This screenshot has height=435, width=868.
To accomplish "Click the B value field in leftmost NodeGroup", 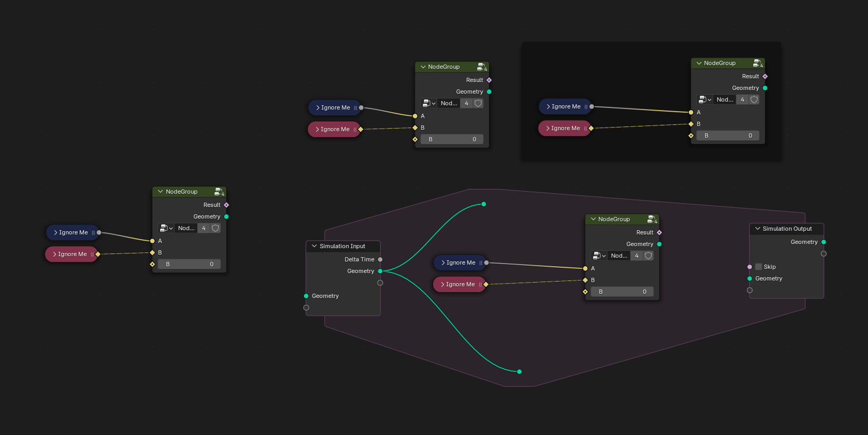I will point(189,264).
